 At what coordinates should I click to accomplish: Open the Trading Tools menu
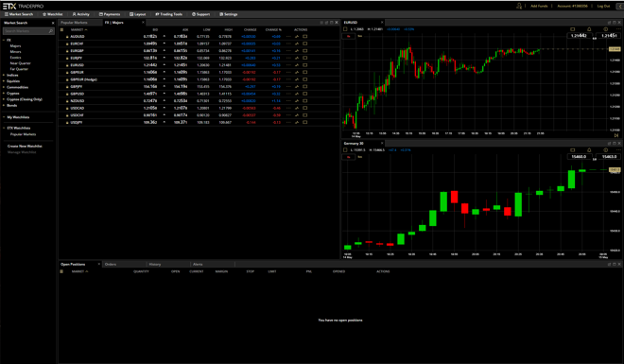(x=168, y=14)
